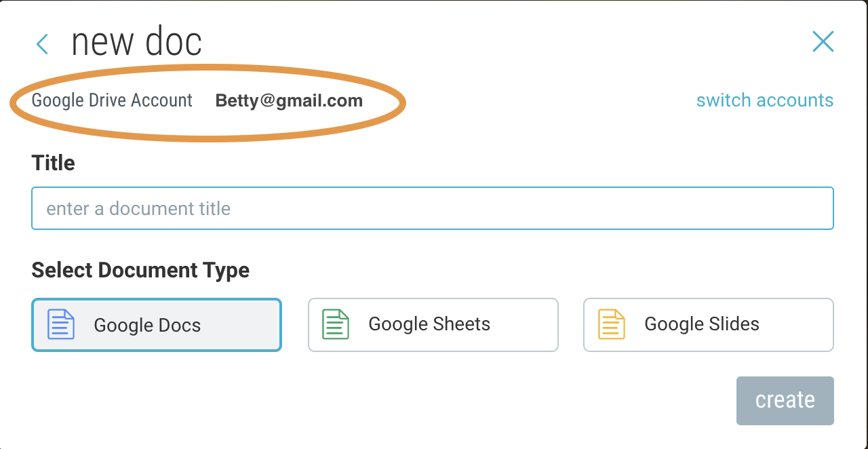Screen dimensions: 868x449
Task: Select the Google Slides document type
Action: pos(709,325)
